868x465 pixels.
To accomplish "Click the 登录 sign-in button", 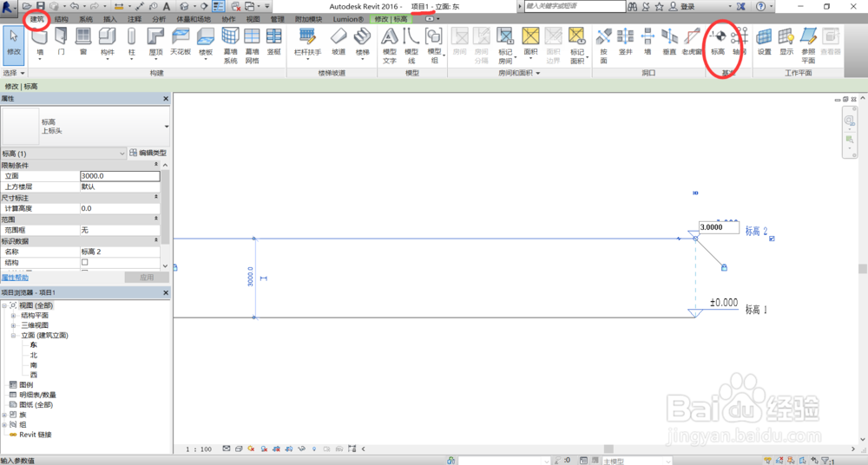I will 682,6.
